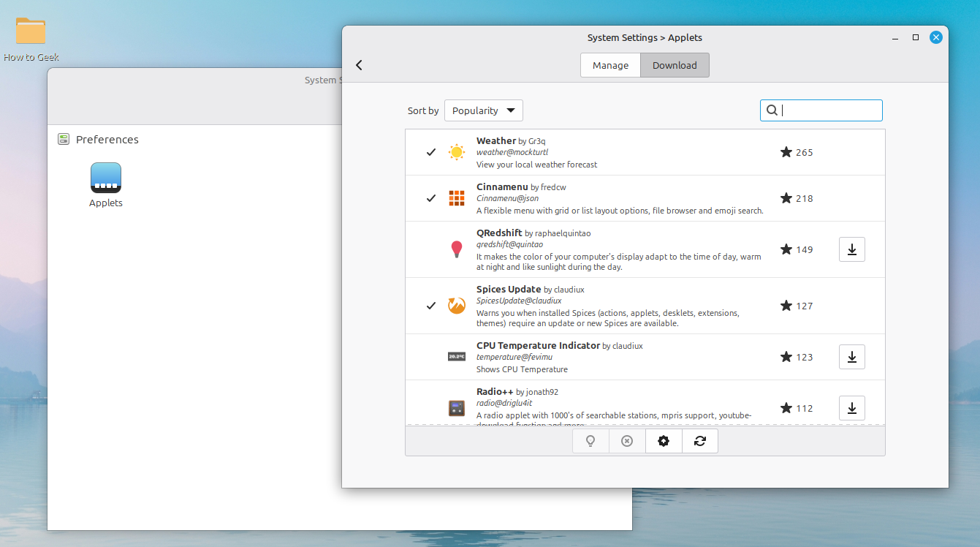Viewport: 980px width, 547px height.
Task: Click the uninstall circle-x button
Action: coord(627,441)
